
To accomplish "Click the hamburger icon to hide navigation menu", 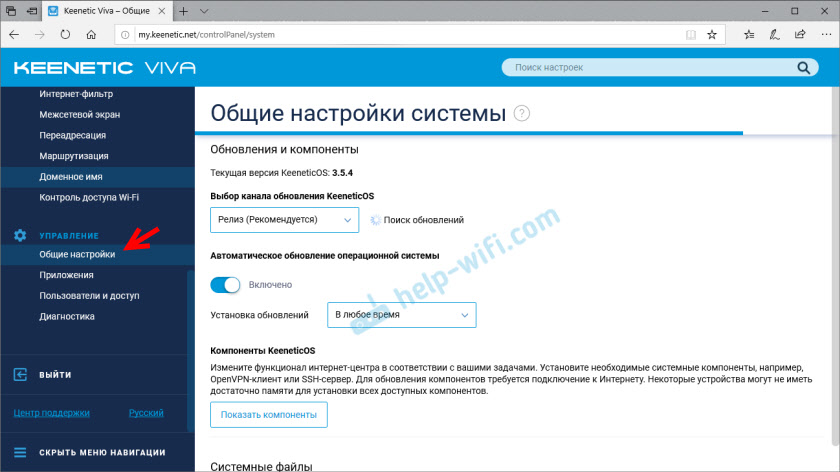I will tap(20, 452).
